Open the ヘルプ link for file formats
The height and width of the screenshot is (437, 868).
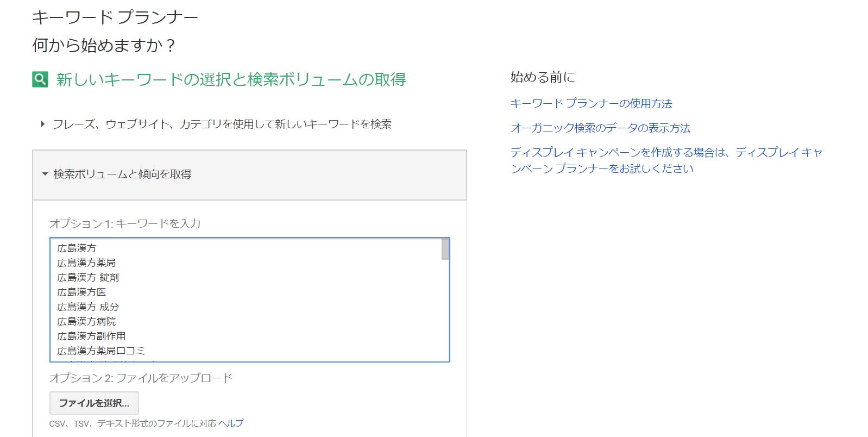click(231, 423)
